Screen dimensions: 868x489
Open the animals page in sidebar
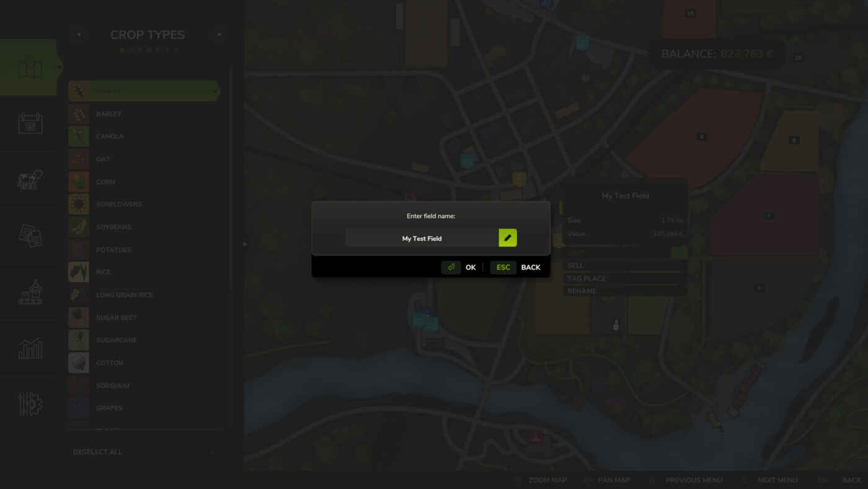[30, 180]
